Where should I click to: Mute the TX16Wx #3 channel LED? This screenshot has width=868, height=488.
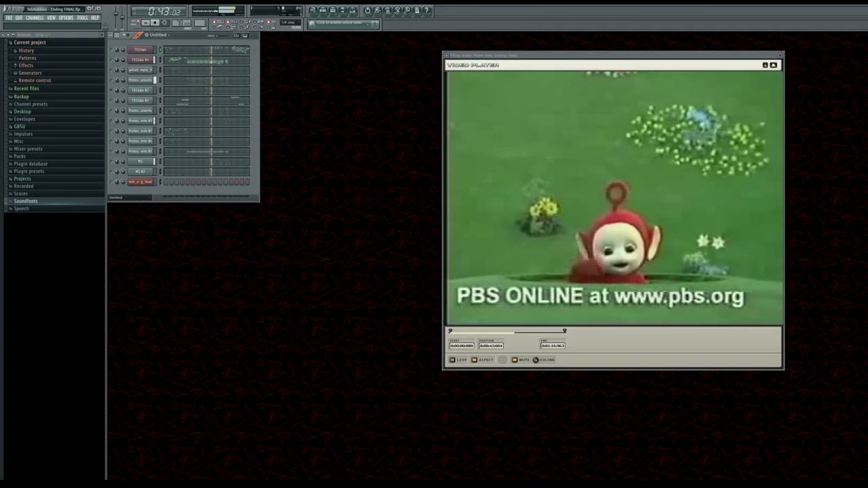(111, 100)
